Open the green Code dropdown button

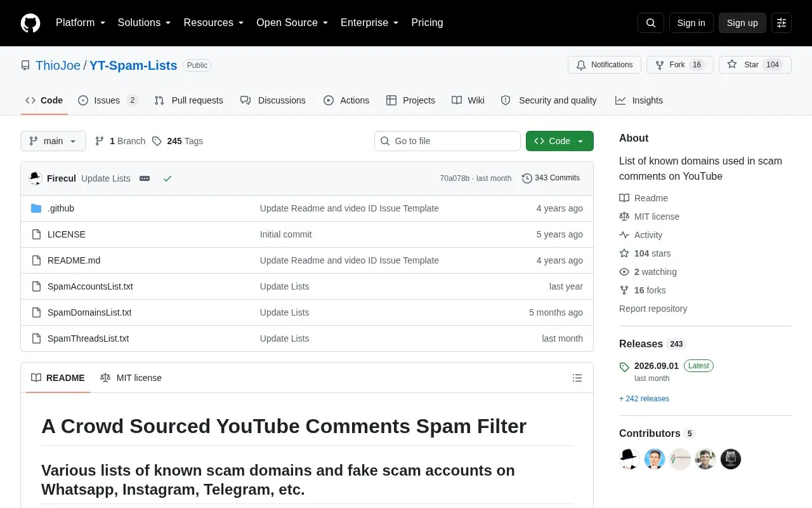[x=560, y=141]
